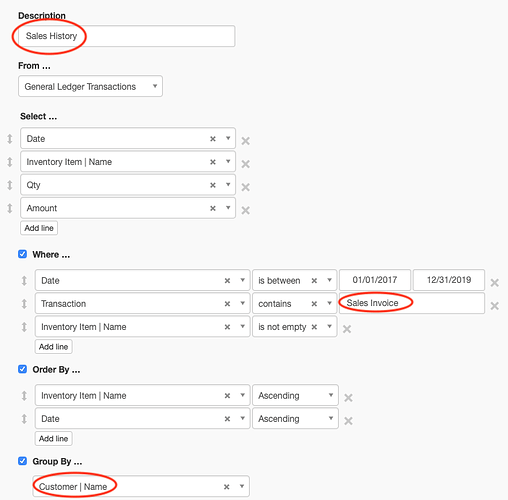This screenshot has width=508, height=500.
Task: Grab reorder handle of Inventory Item select line
Action: pos(10,162)
